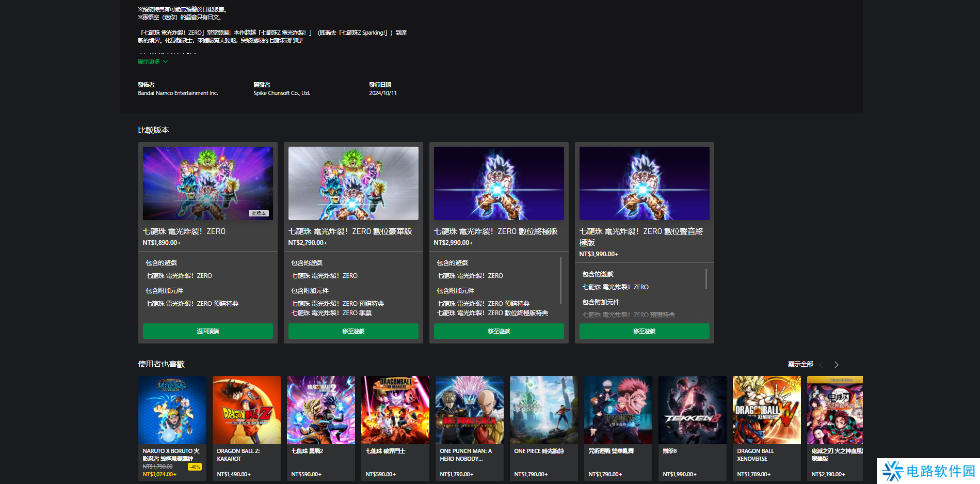The height and width of the screenshot is (484, 980).
Task: Click previous arrow in 使用者也喜歡 carousel
Action: 821,365
